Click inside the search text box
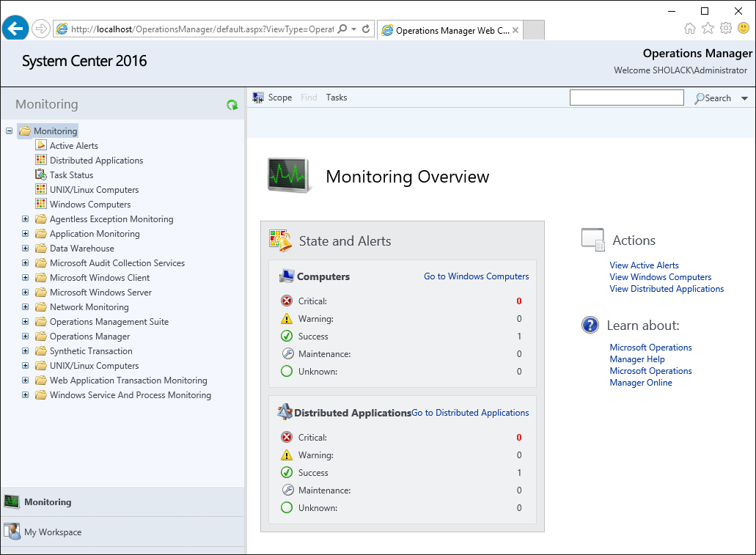The height and width of the screenshot is (555, 756). [x=627, y=98]
